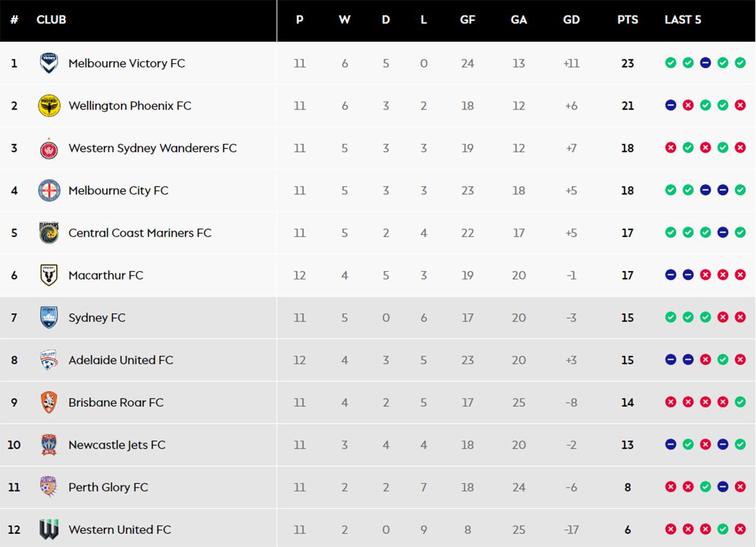Image resolution: width=756 pixels, height=547 pixels.
Task: Click the Melbourne City FC crest
Action: pyautogui.click(x=49, y=190)
